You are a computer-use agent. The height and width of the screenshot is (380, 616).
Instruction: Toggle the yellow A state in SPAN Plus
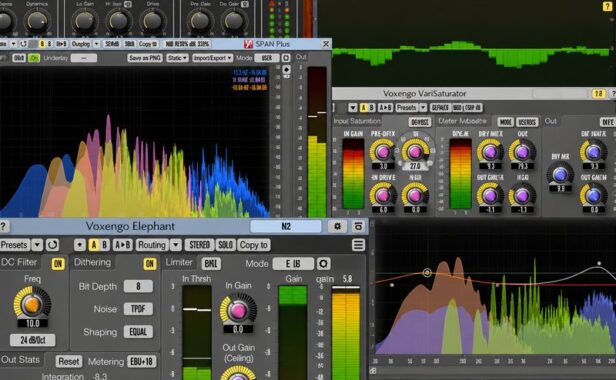point(42,44)
